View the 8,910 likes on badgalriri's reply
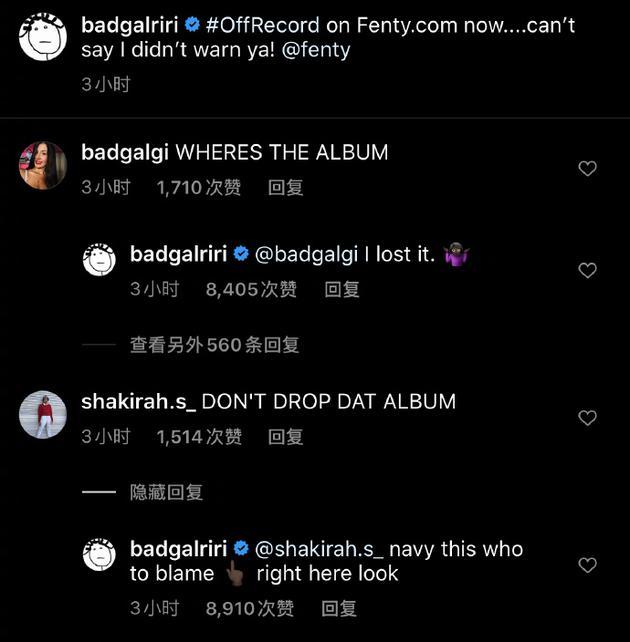Viewport: 630px width, 642px height. click(x=250, y=608)
